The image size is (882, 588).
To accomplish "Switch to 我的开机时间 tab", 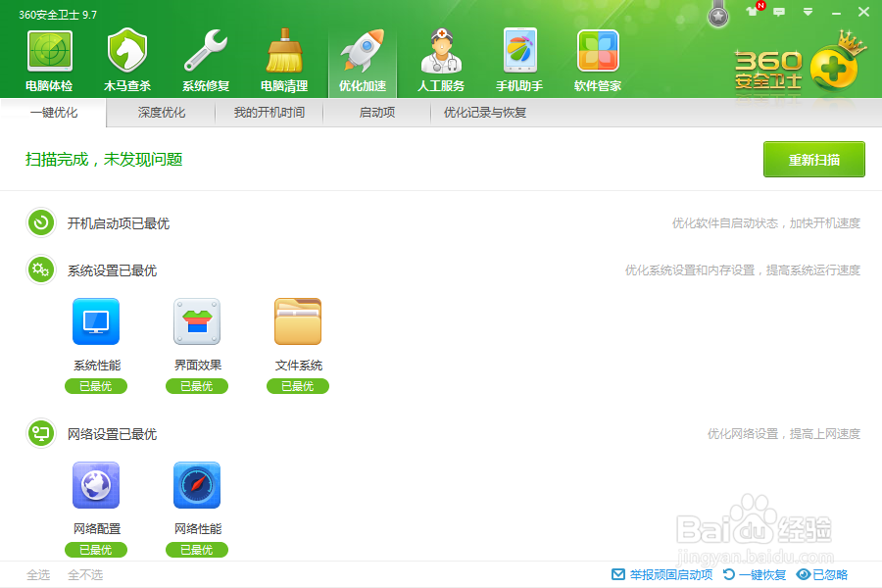I will [x=269, y=113].
